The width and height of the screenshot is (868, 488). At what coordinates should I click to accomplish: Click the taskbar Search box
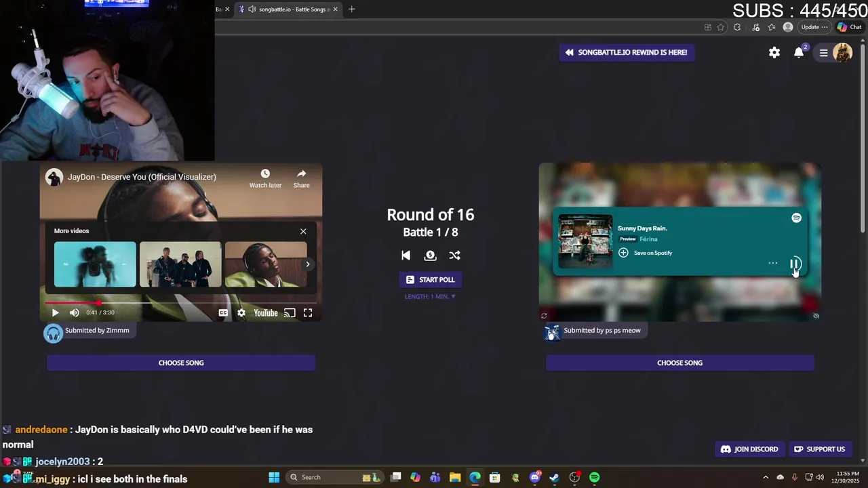pos(334,477)
